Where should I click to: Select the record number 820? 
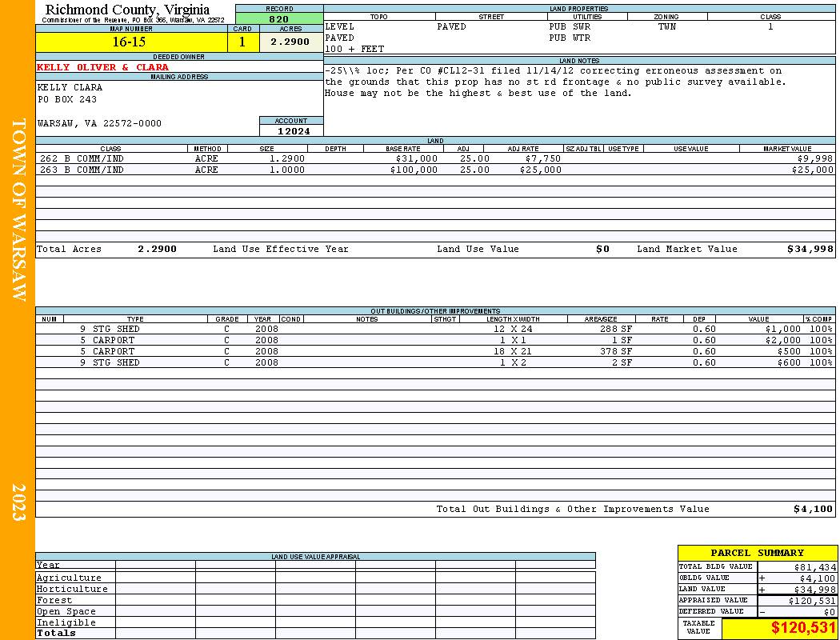[x=279, y=18]
